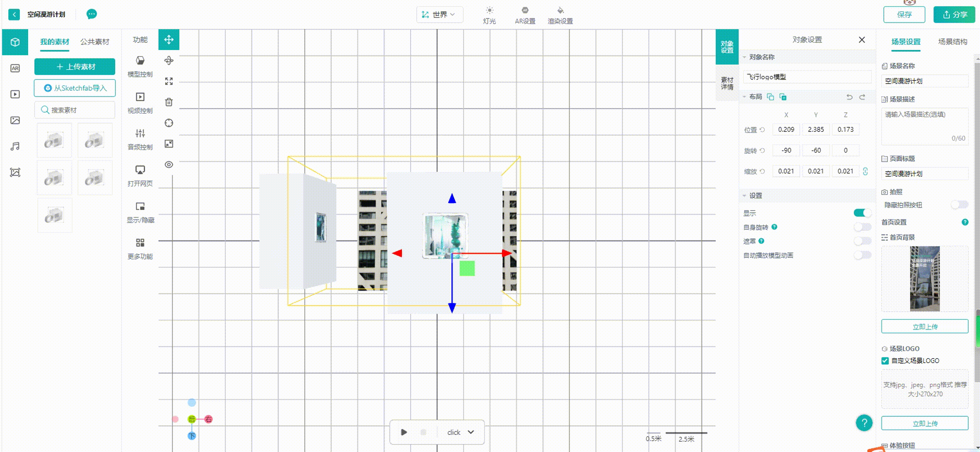Switch to 场景结构 tab

click(952, 42)
